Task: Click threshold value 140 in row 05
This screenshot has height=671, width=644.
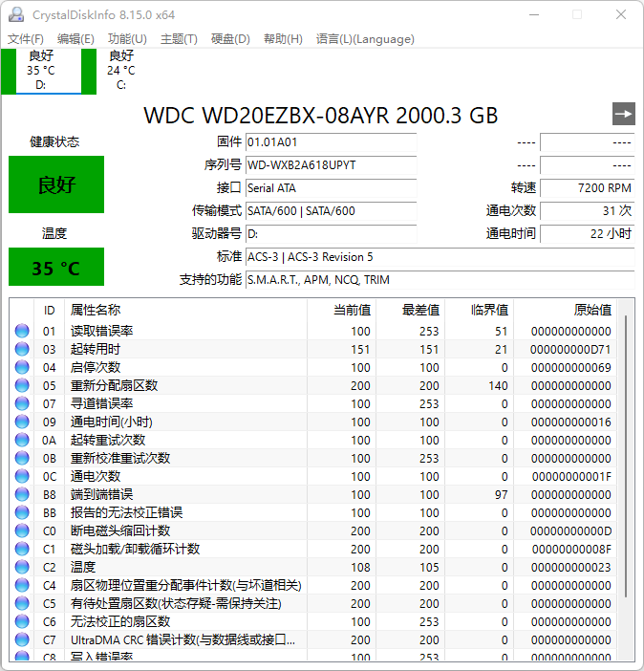Action: (x=498, y=385)
